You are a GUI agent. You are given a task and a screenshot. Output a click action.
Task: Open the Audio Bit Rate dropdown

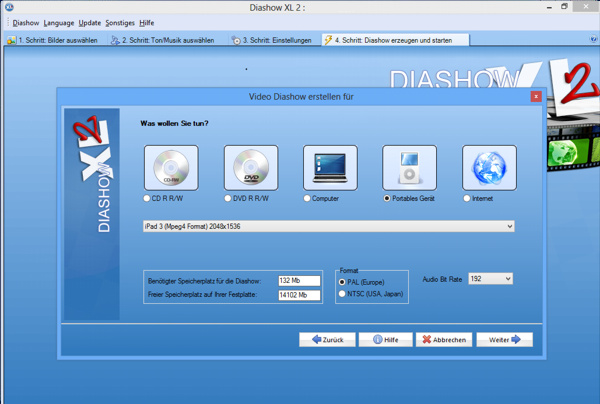[491, 279]
